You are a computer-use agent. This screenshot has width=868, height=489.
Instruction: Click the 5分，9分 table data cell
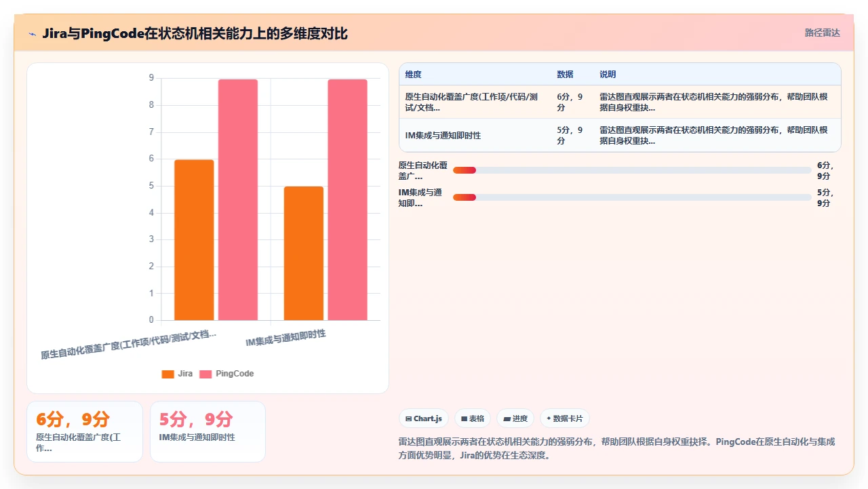coord(572,136)
